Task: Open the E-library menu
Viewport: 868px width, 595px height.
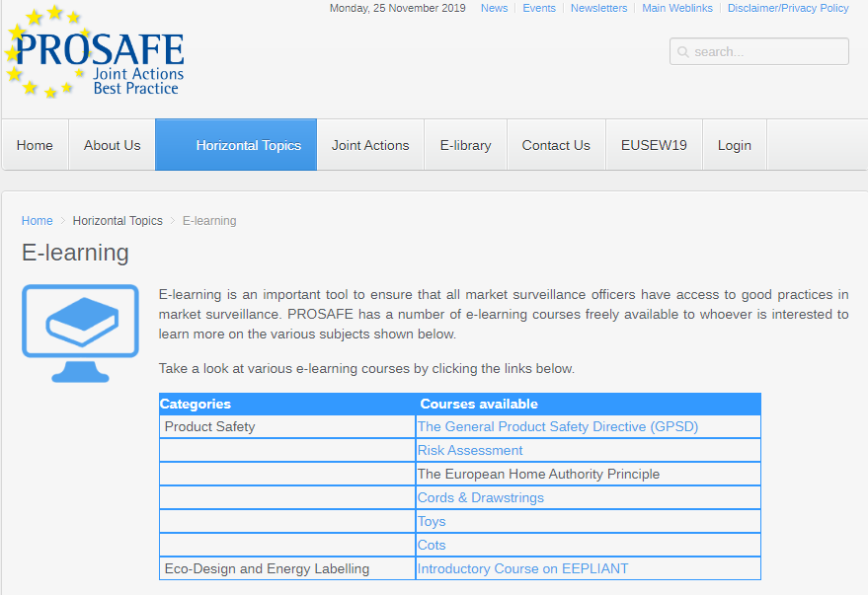Action: tap(465, 145)
